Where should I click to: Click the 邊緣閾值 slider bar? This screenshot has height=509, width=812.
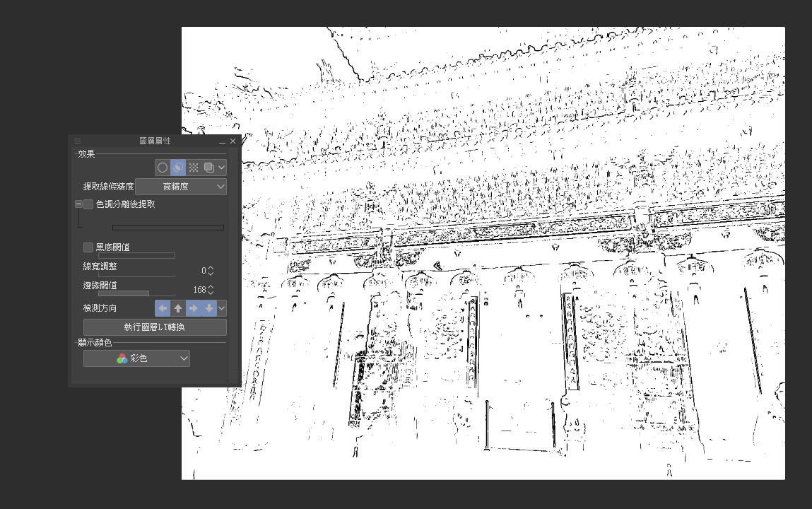tap(136, 293)
